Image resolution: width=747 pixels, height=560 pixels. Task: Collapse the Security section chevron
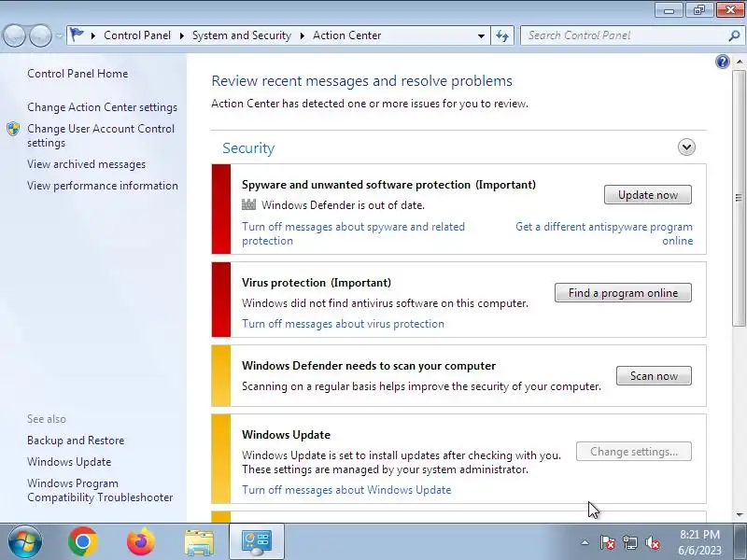(x=686, y=147)
